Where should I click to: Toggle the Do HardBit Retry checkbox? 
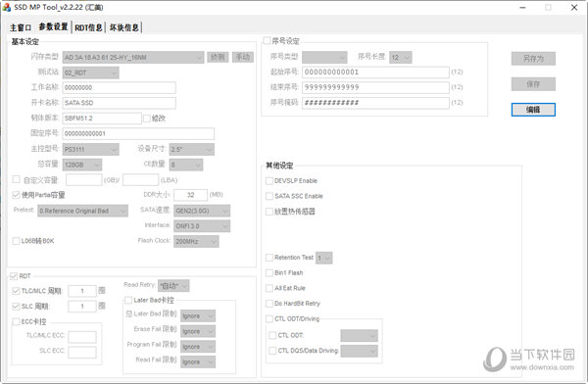pyautogui.click(x=269, y=304)
